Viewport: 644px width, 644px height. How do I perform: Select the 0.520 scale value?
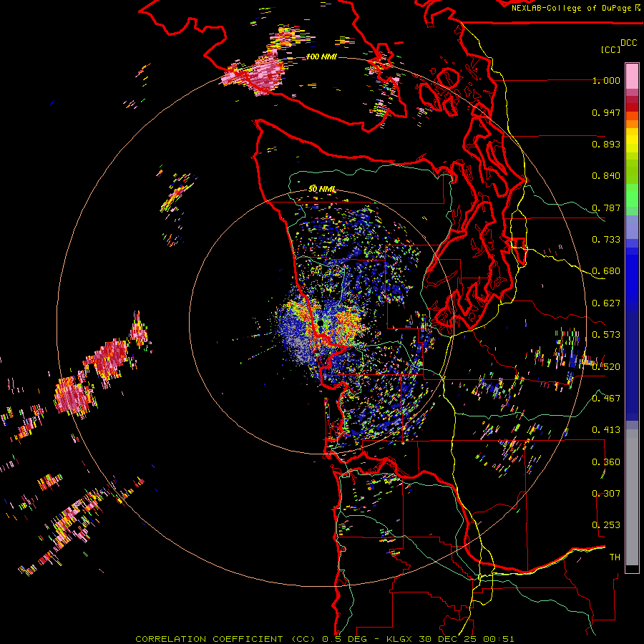point(606,366)
